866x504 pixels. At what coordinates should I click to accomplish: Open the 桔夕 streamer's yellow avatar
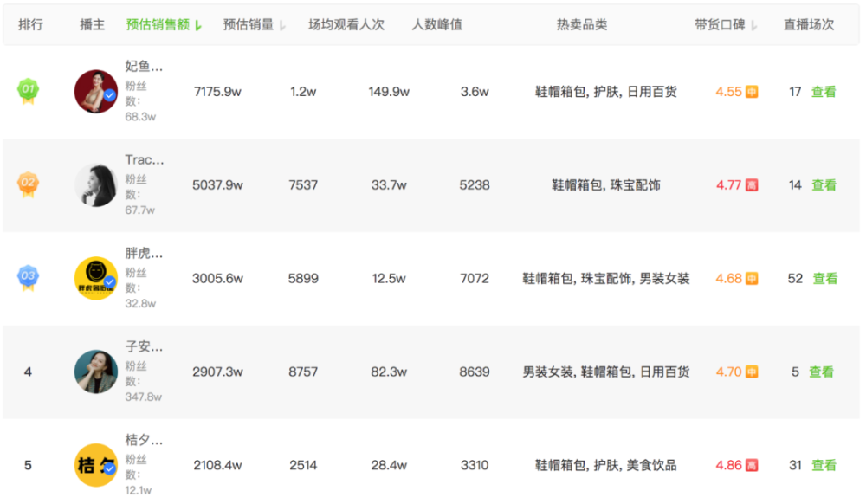tap(96, 465)
